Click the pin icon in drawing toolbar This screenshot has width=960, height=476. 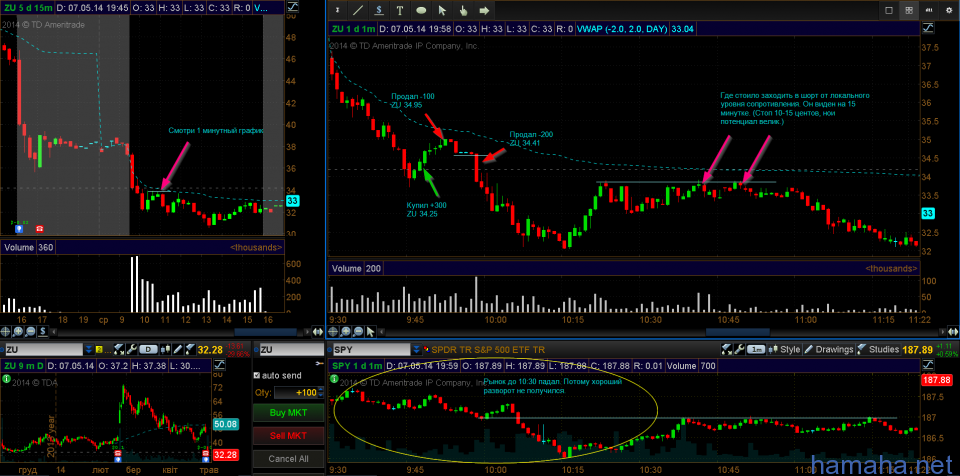(337, 10)
